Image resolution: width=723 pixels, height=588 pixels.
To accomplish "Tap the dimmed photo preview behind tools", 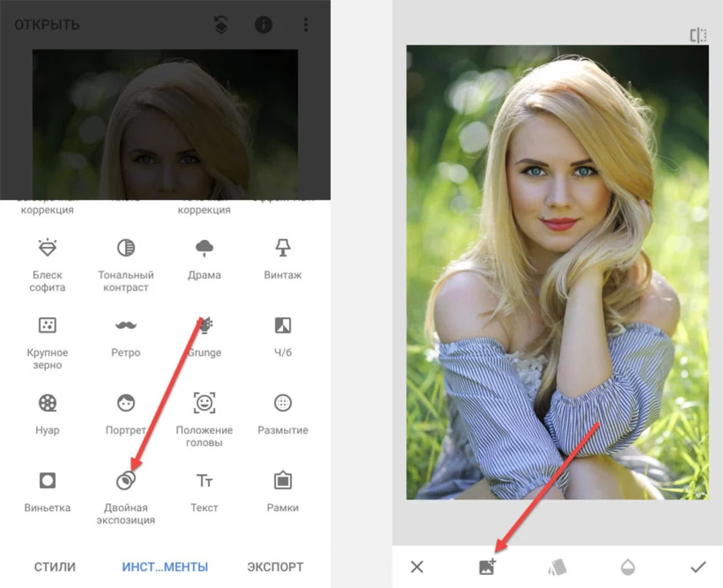I will coord(165,125).
